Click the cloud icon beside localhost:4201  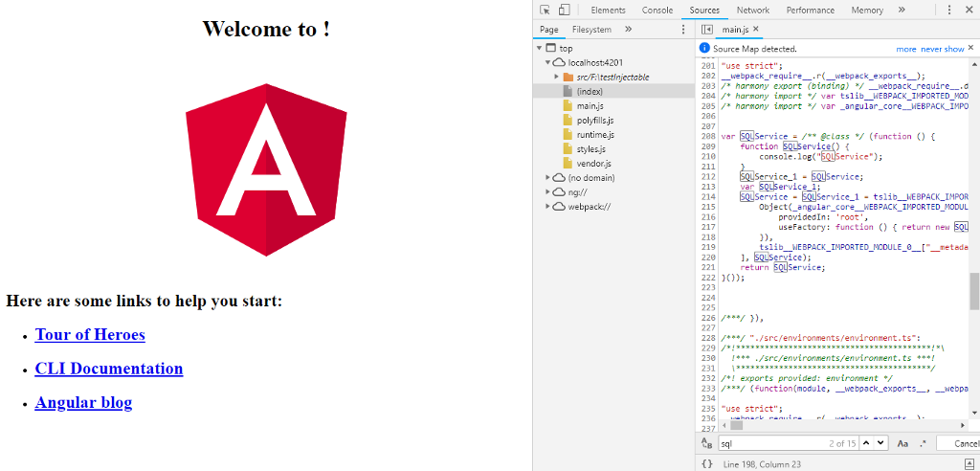point(559,62)
